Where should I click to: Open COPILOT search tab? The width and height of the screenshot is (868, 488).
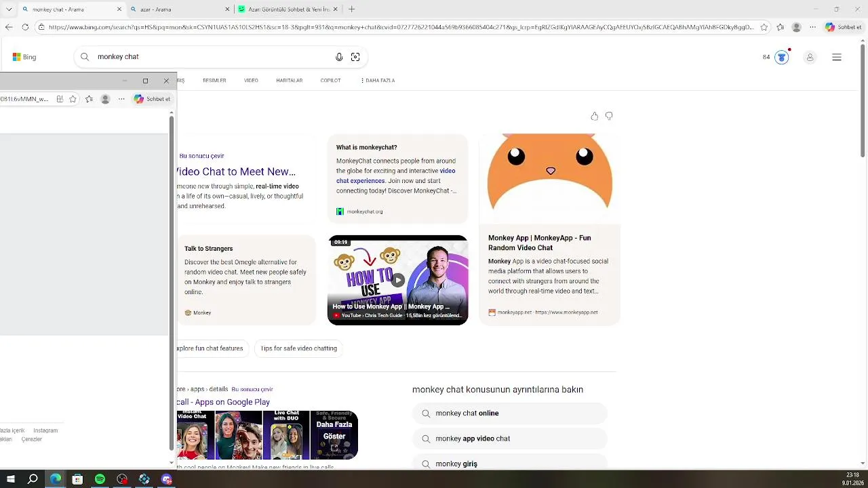[330, 81]
